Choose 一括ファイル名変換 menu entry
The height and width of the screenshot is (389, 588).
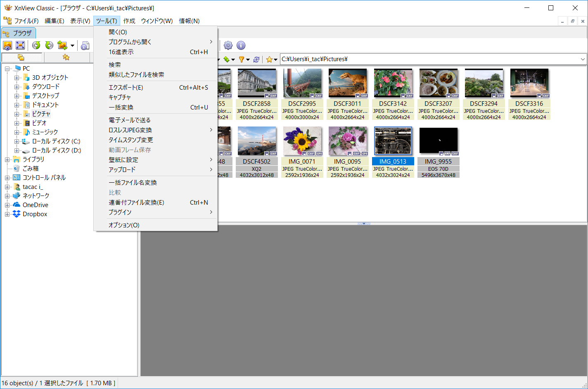click(156, 183)
